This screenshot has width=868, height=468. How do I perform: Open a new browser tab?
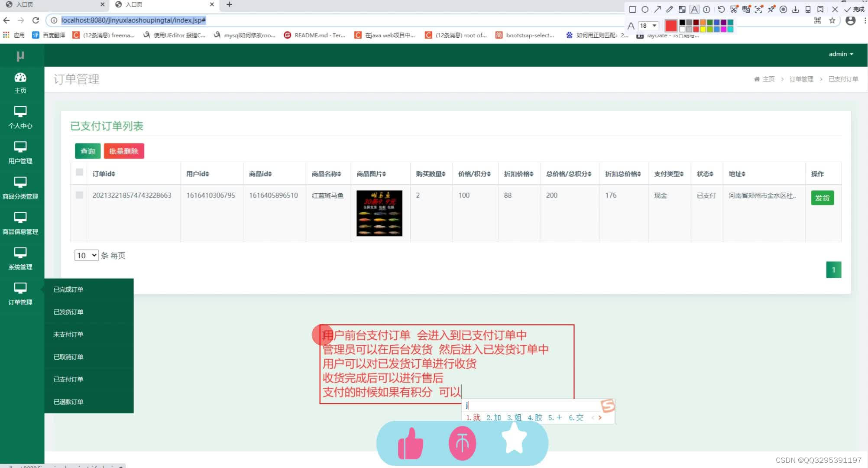tap(229, 4)
